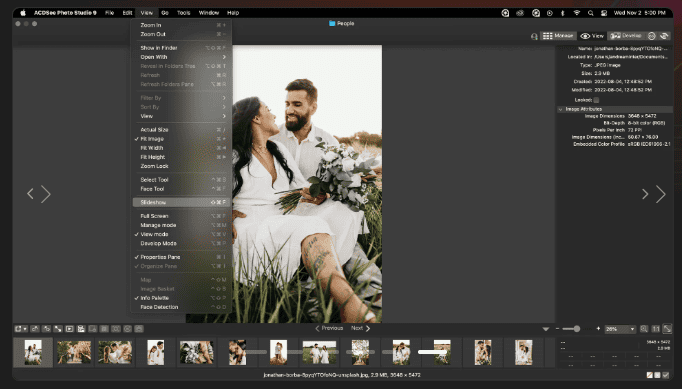Viewport: 682px width, 389px height.
Task: Open Control Center in the menu bar
Action: click(604, 13)
